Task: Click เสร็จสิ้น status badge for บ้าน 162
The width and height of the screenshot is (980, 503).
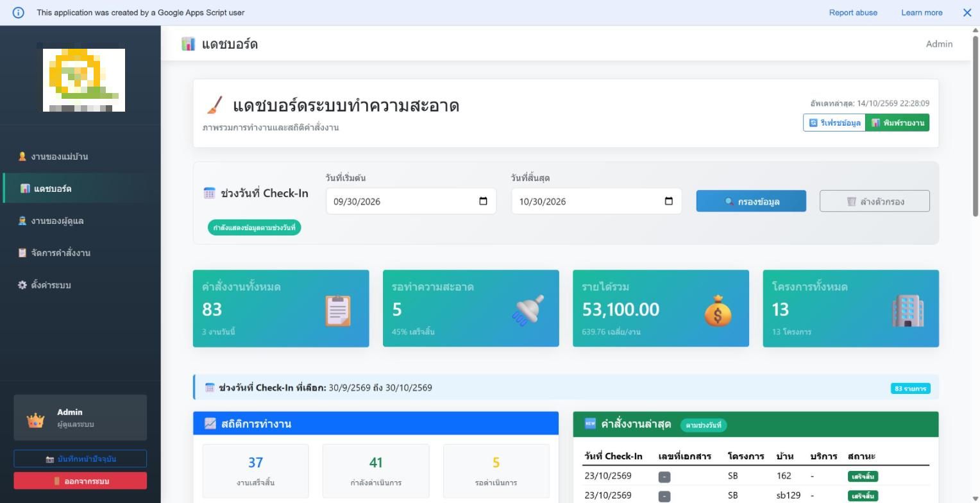Action: [863, 476]
